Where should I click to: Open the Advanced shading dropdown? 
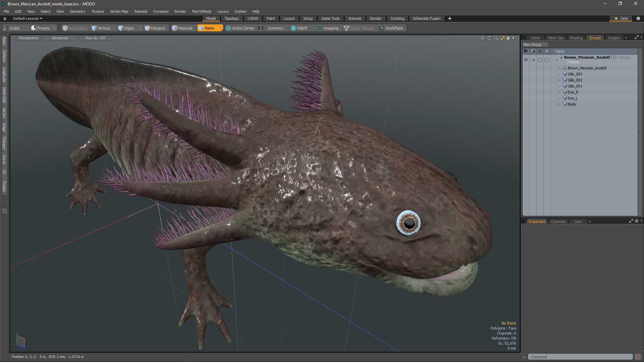pyautogui.click(x=60, y=38)
